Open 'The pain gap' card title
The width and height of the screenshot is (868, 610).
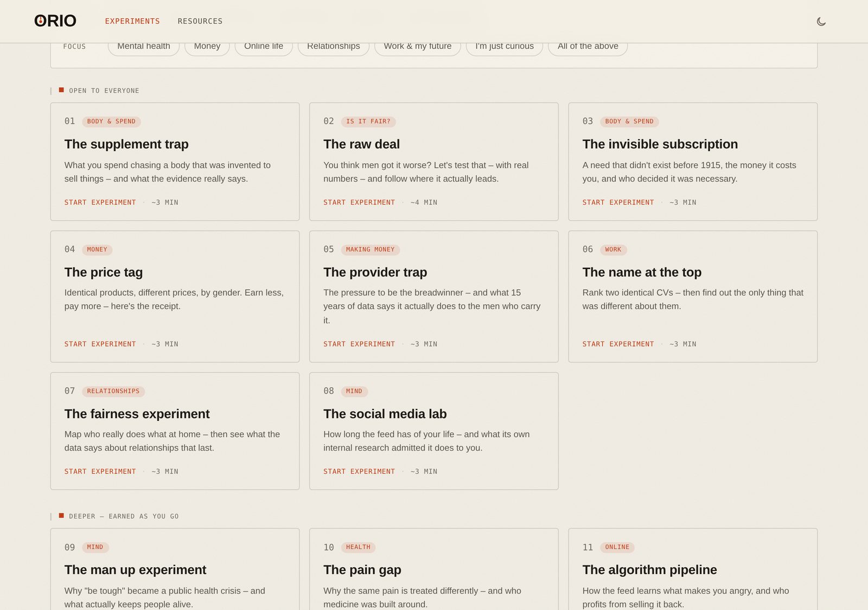tap(362, 570)
